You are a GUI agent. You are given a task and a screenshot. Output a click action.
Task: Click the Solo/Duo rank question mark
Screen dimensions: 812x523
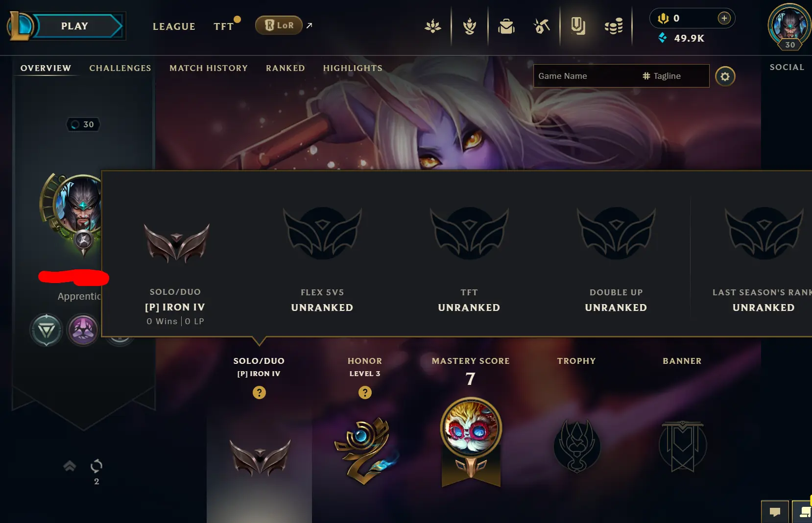pos(259,392)
